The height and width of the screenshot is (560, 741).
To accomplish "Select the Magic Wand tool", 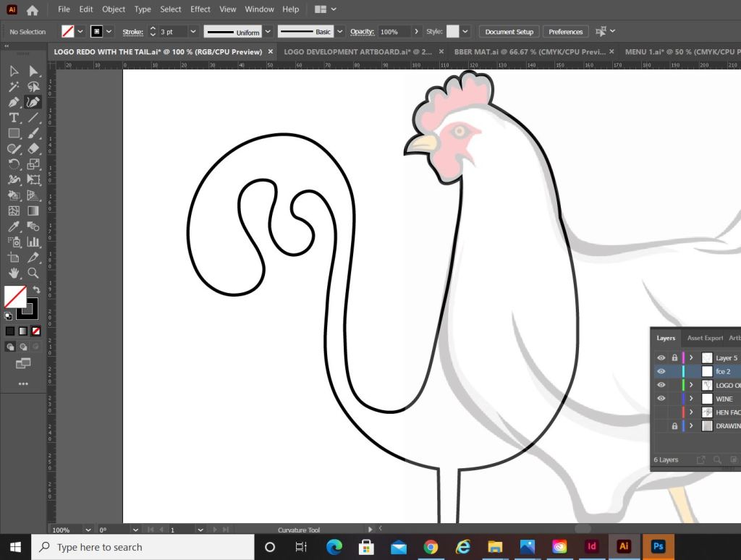I will click(x=14, y=87).
